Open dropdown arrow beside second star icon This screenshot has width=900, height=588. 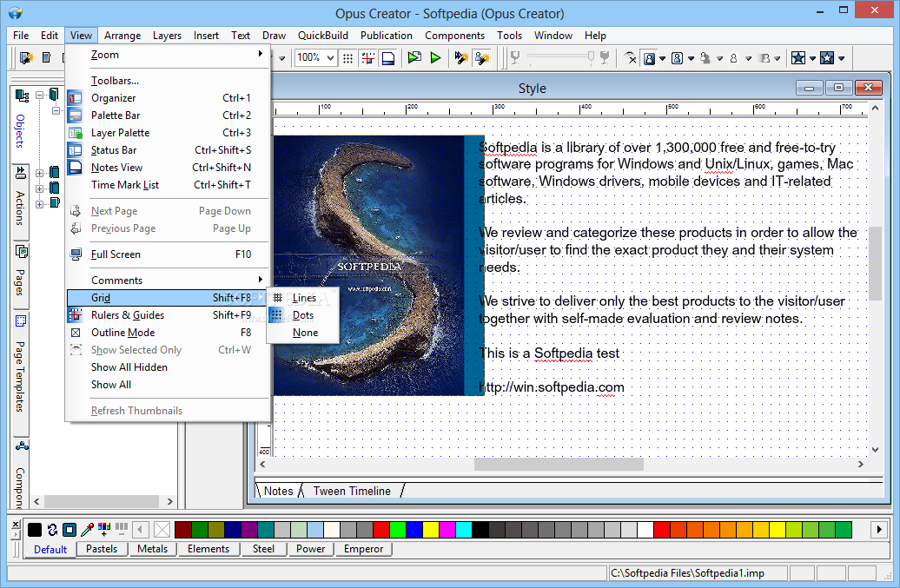click(841, 58)
